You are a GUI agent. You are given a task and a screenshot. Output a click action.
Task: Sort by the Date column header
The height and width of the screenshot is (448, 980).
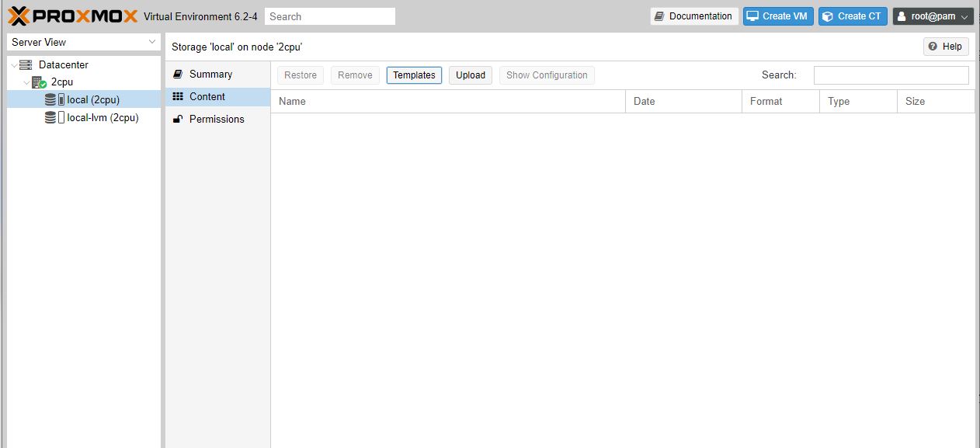684,102
